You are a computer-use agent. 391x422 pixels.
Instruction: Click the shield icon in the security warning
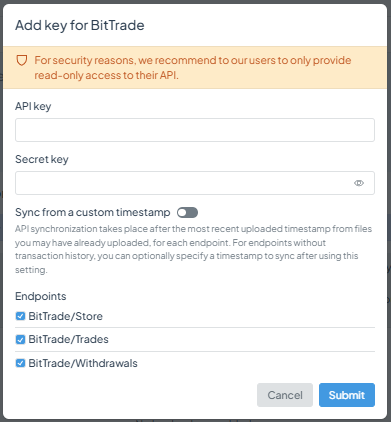[x=22, y=60]
